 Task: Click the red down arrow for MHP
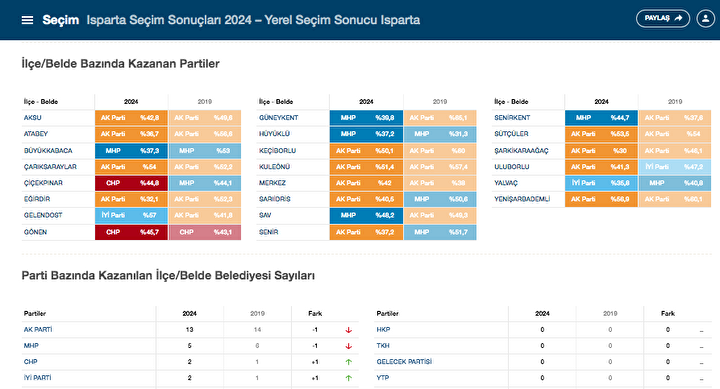pos(349,346)
